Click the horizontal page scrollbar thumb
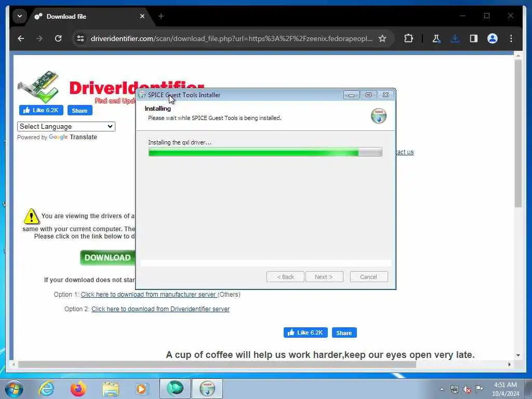The width and height of the screenshot is (532, 399). [x=217, y=364]
